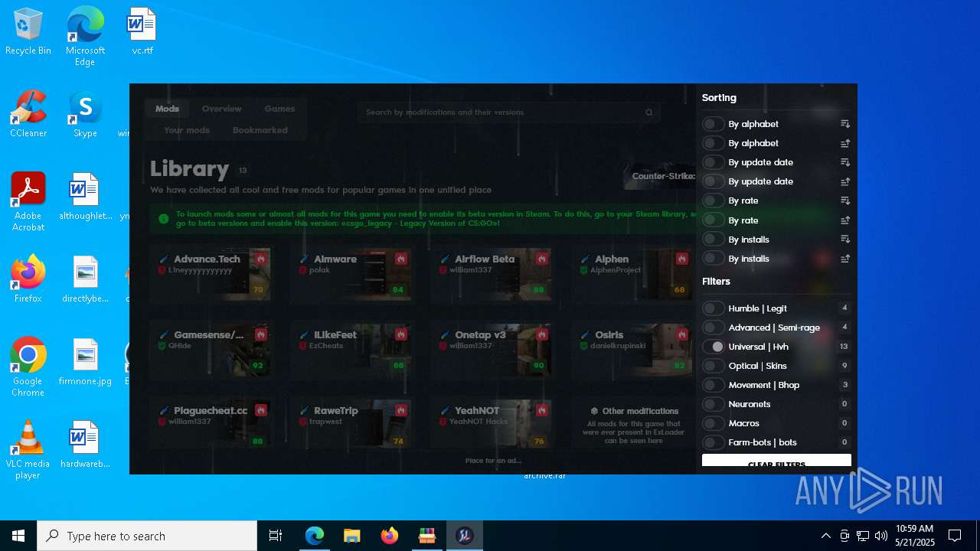Open the notification center
This screenshot has height=551, width=980.
point(955,536)
